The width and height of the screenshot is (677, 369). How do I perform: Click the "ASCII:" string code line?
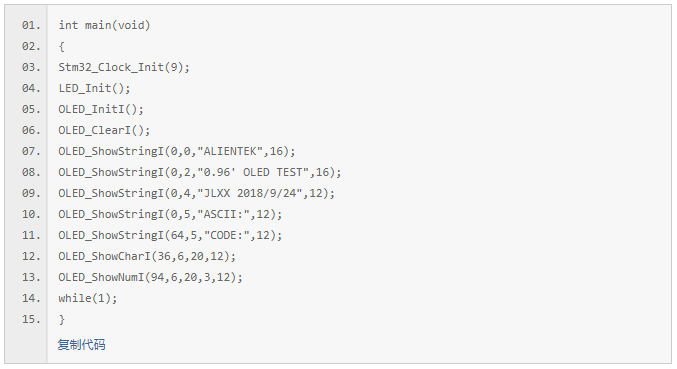[x=170, y=214]
